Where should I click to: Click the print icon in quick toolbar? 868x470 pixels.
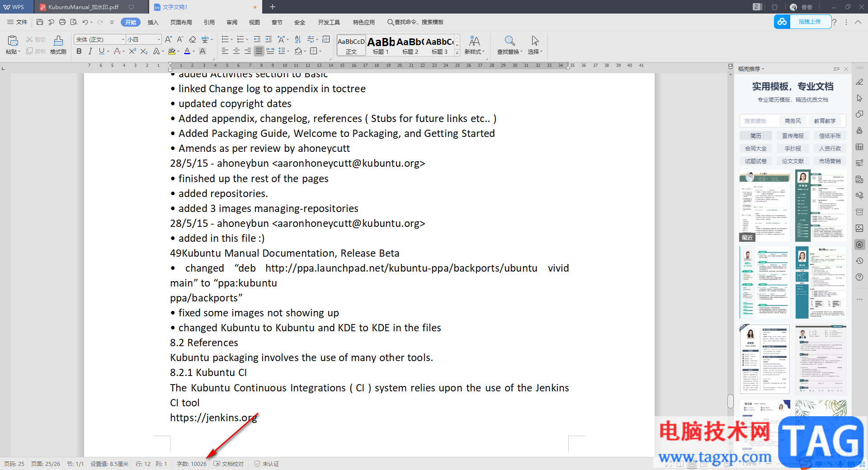click(x=62, y=22)
